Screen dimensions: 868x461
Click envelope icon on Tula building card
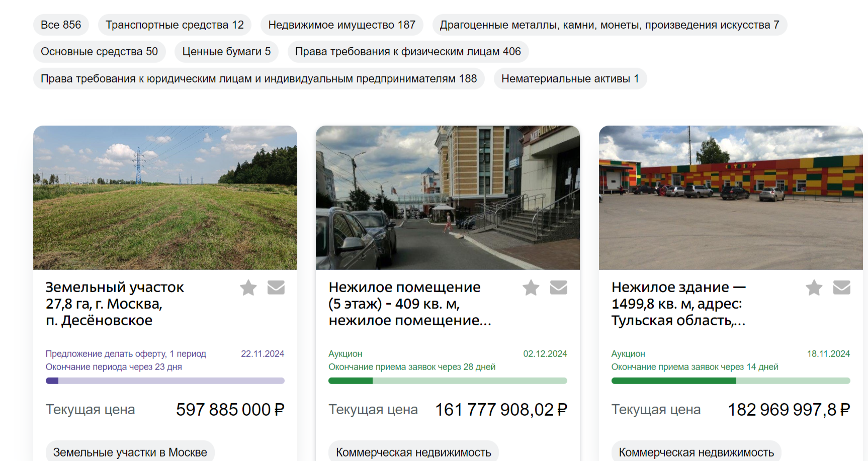tap(841, 288)
